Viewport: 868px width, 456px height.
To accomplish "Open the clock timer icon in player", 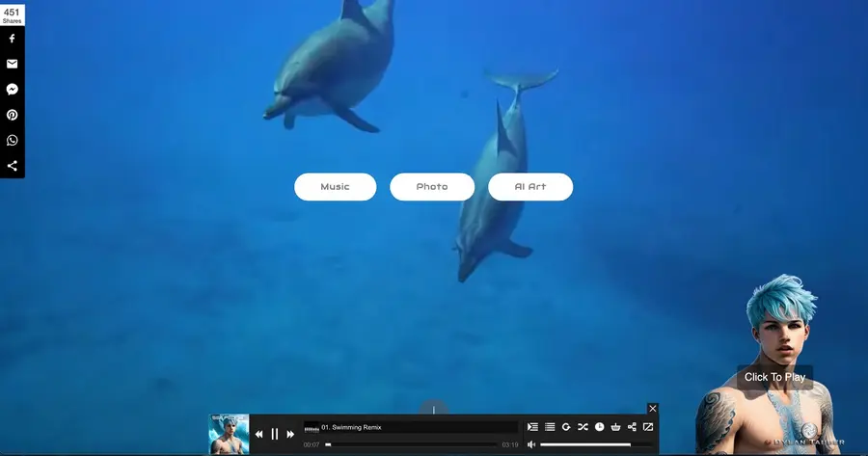I will point(599,427).
